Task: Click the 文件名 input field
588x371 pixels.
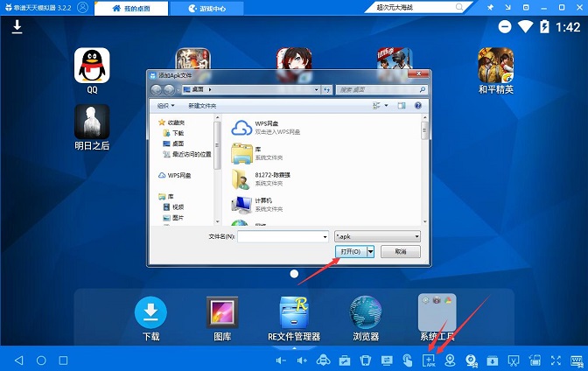Action: [x=280, y=236]
